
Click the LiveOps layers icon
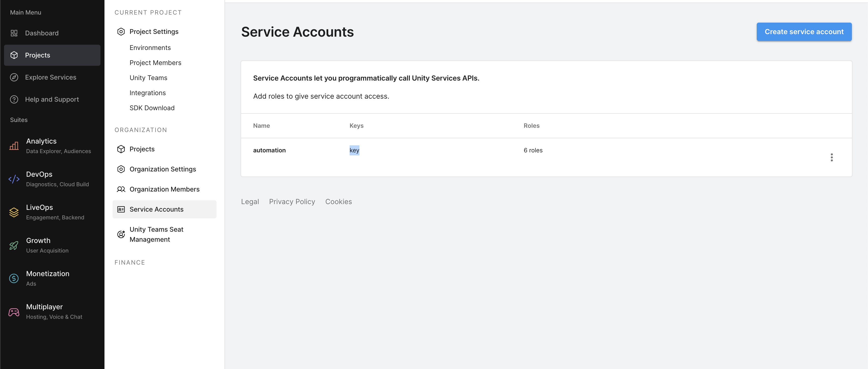point(14,212)
